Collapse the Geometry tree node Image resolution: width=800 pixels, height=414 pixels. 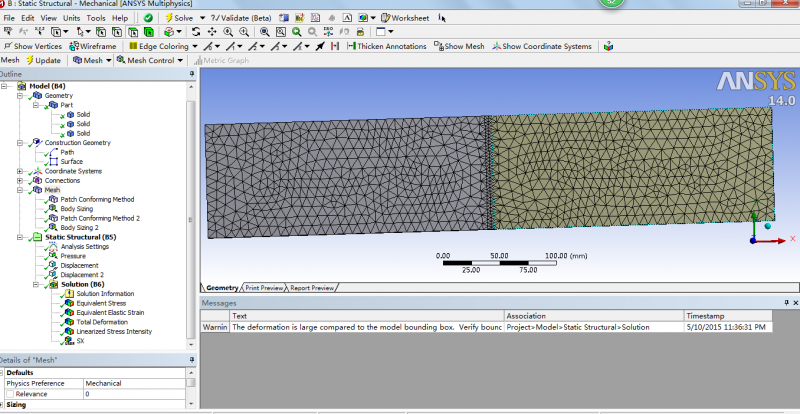pos(20,96)
